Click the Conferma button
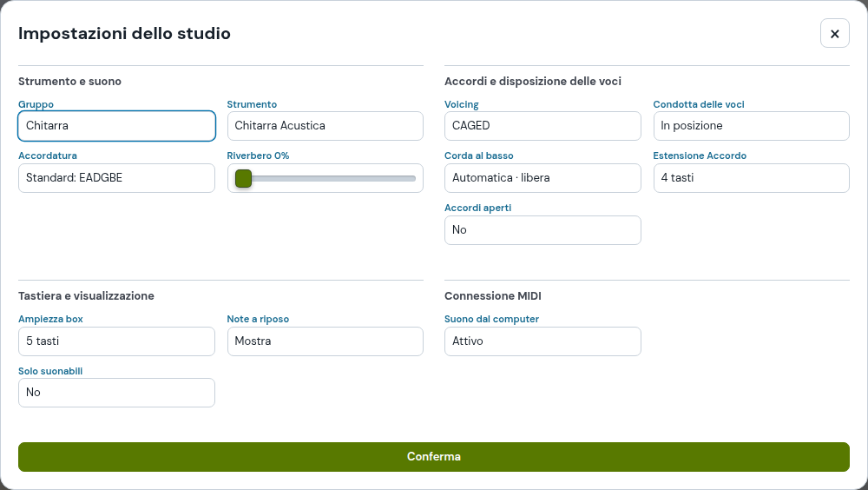This screenshot has height=490, width=868. 434,457
